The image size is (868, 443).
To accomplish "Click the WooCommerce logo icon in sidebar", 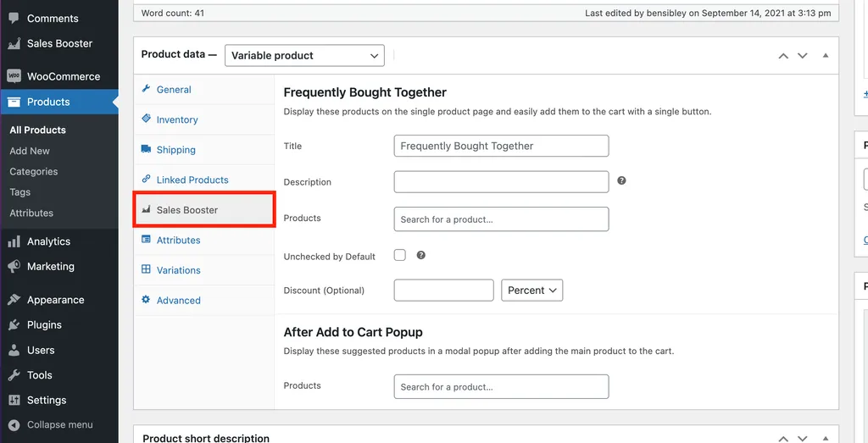I will [14, 76].
